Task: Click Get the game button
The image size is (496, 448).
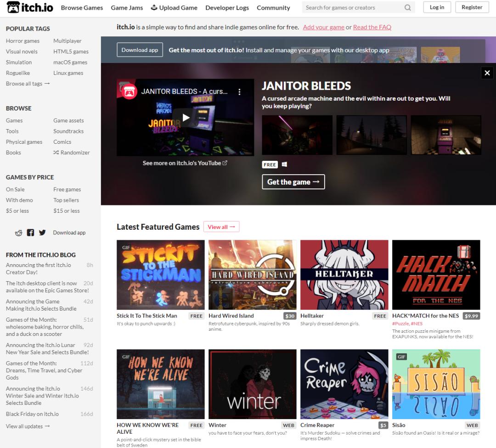Action: pyautogui.click(x=293, y=182)
